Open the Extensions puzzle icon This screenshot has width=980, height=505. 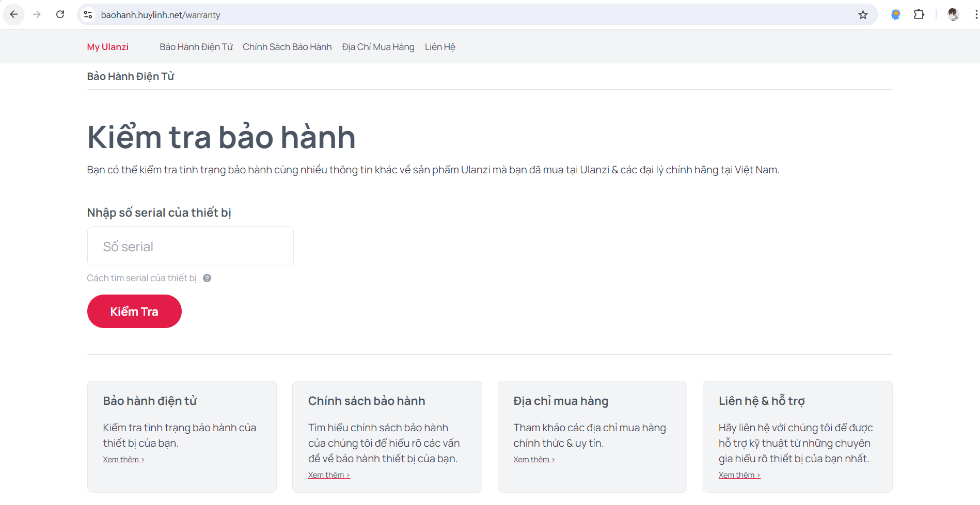click(x=919, y=15)
